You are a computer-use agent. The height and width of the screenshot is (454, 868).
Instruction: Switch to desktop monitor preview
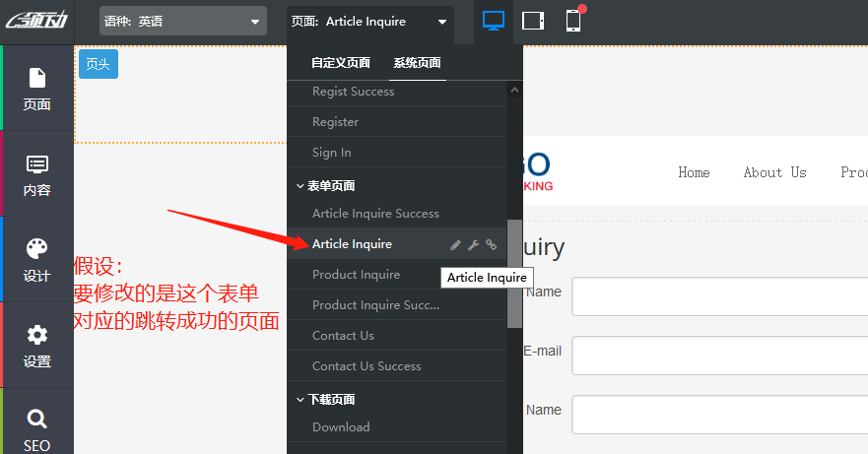tap(494, 21)
